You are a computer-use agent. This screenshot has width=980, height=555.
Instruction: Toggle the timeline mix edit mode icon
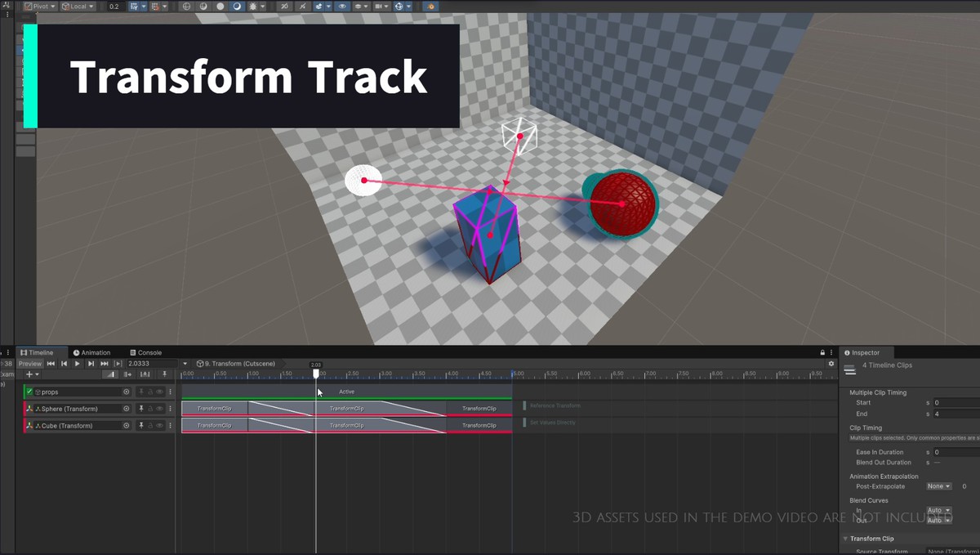(110, 374)
